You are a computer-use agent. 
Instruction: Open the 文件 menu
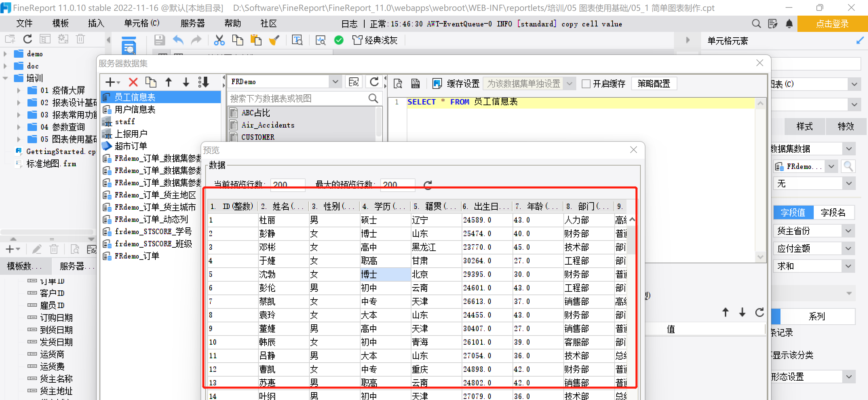[x=24, y=23]
